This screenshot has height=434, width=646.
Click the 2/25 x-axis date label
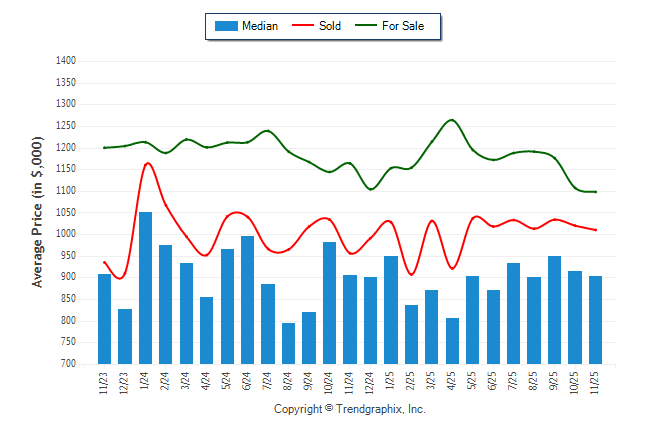(x=411, y=382)
